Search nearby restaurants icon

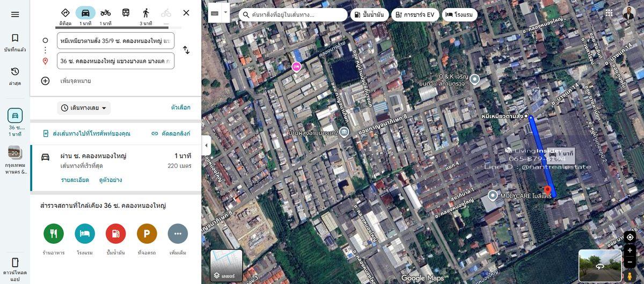point(54,234)
